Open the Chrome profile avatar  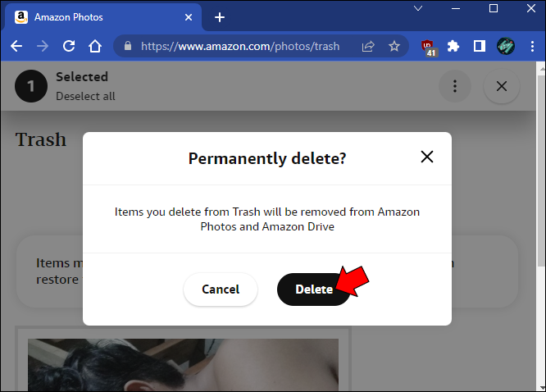pyautogui.click(x=504, y=47)
